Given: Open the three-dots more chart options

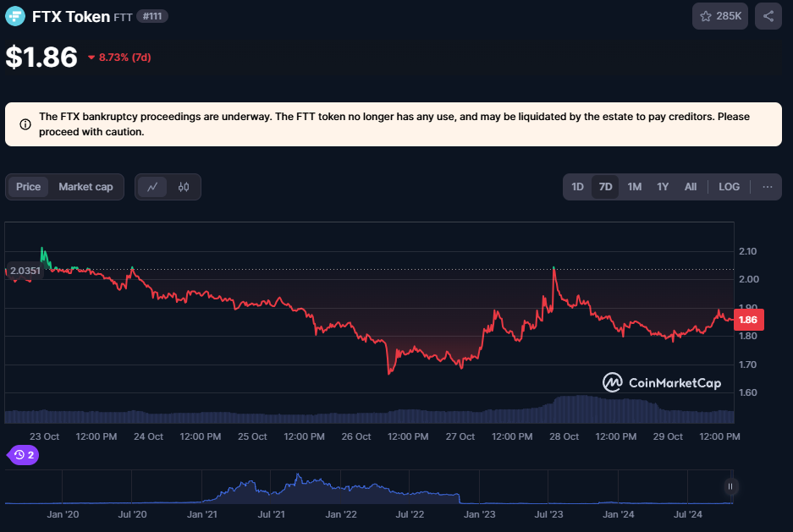Looking at the screenshot, I should click(768, 187).
